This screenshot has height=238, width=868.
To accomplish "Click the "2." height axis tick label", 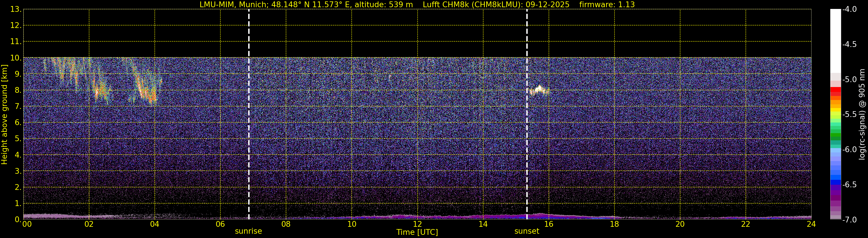I will click(x=18, y=187).
